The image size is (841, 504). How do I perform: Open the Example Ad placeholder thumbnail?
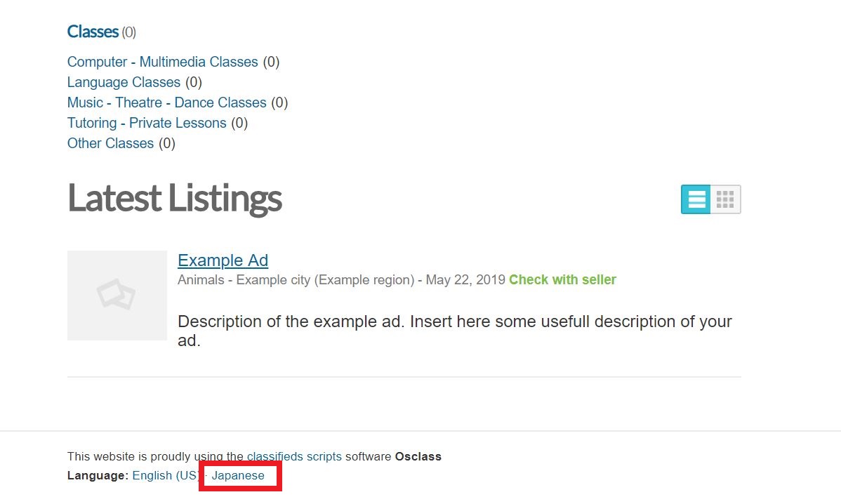click(x=117, y=295)
